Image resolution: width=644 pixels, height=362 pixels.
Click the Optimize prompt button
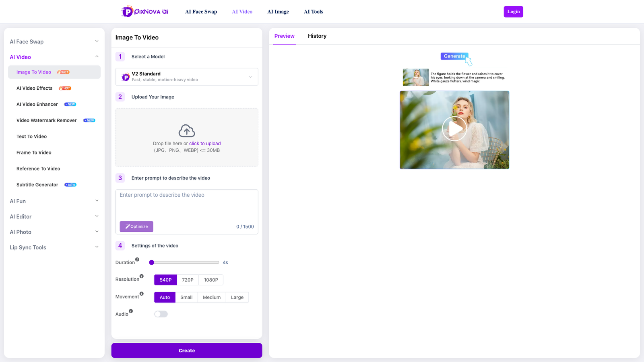[x=136, y=226]
